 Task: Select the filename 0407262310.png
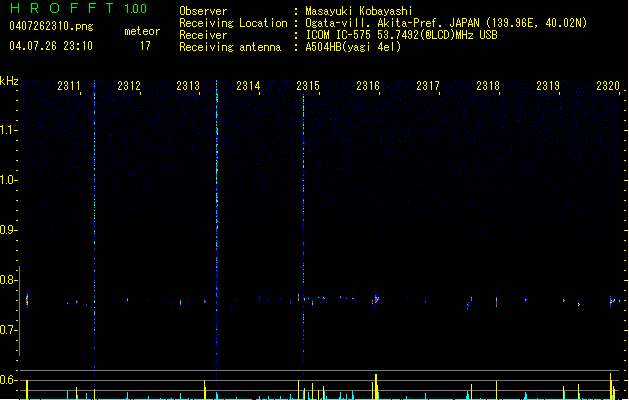point(51,26)
